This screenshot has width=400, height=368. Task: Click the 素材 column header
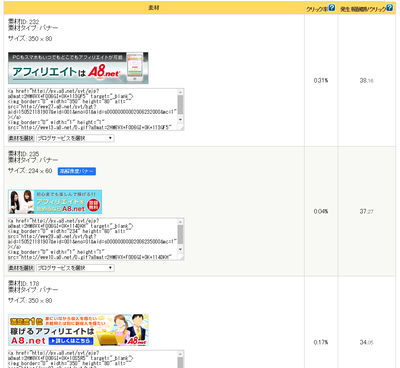[154, 8]
